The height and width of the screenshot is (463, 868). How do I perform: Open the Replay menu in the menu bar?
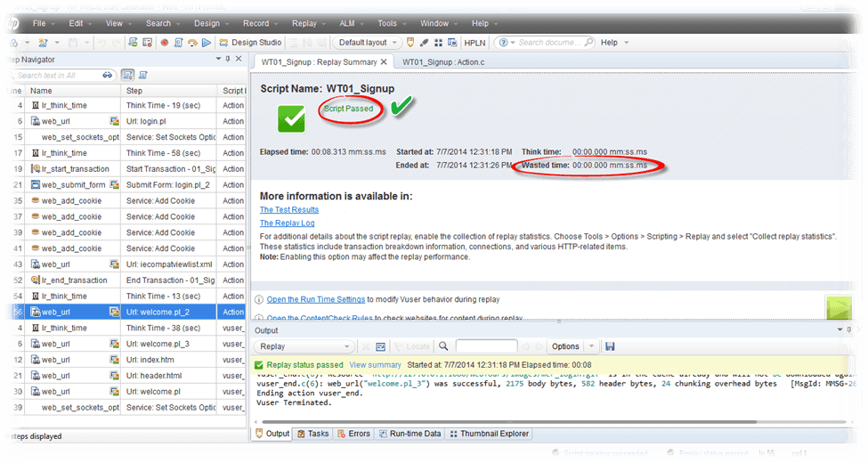tap(304, 23)
